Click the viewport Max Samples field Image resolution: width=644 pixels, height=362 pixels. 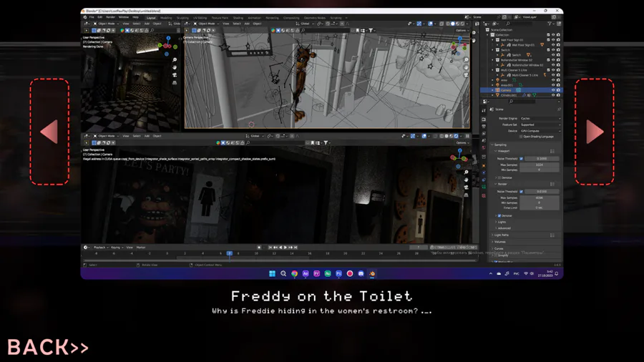540,165
